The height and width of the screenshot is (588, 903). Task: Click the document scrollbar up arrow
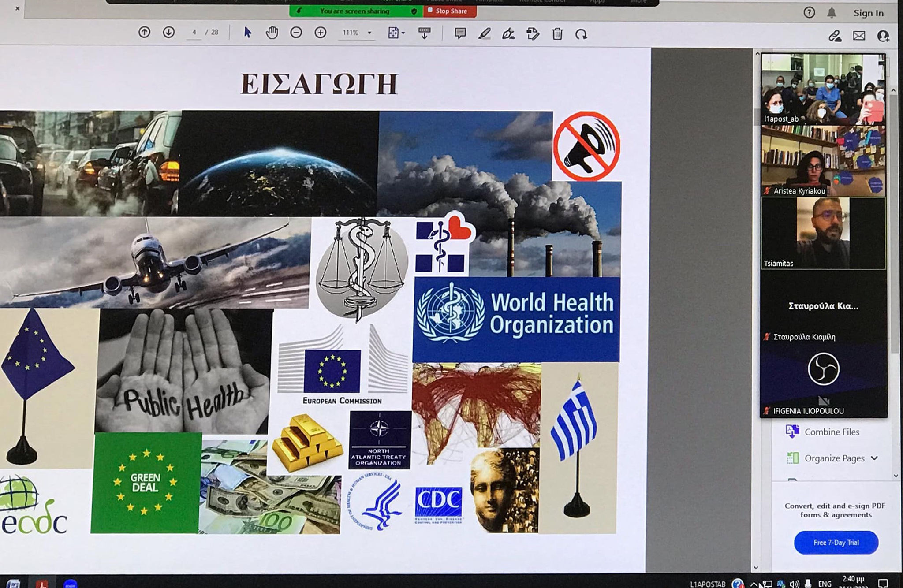click(757, 54)
